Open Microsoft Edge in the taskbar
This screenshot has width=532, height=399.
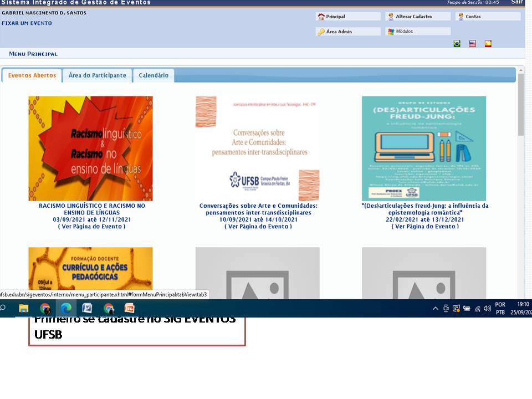click(x=66, y=308)
